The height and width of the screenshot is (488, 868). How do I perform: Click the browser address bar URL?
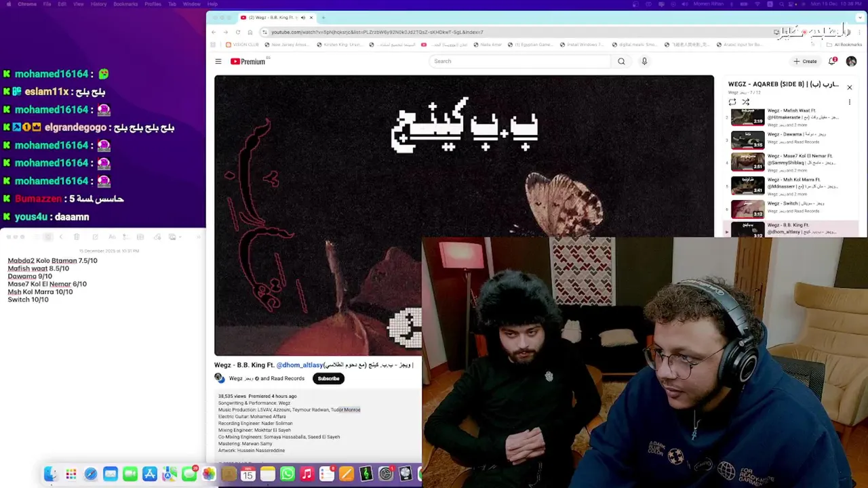tap(377, 32)
